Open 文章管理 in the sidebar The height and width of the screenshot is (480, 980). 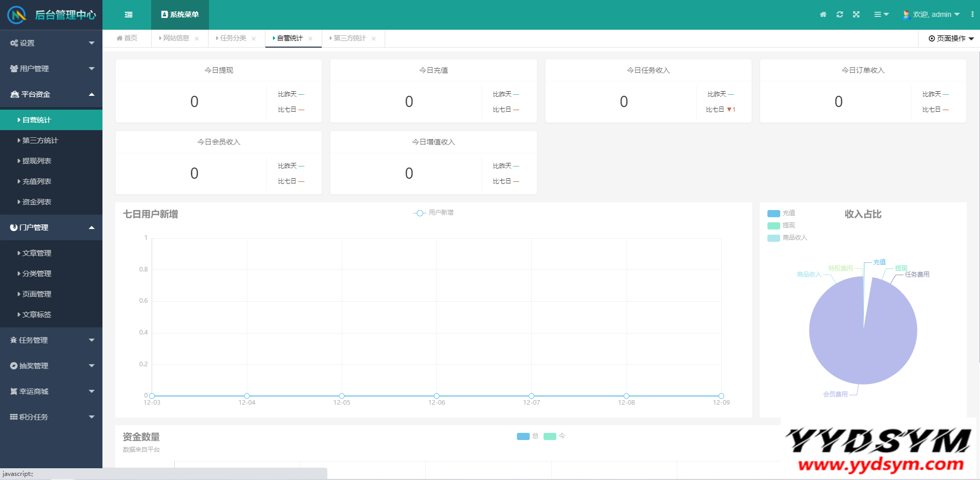(x=37, y=253)
